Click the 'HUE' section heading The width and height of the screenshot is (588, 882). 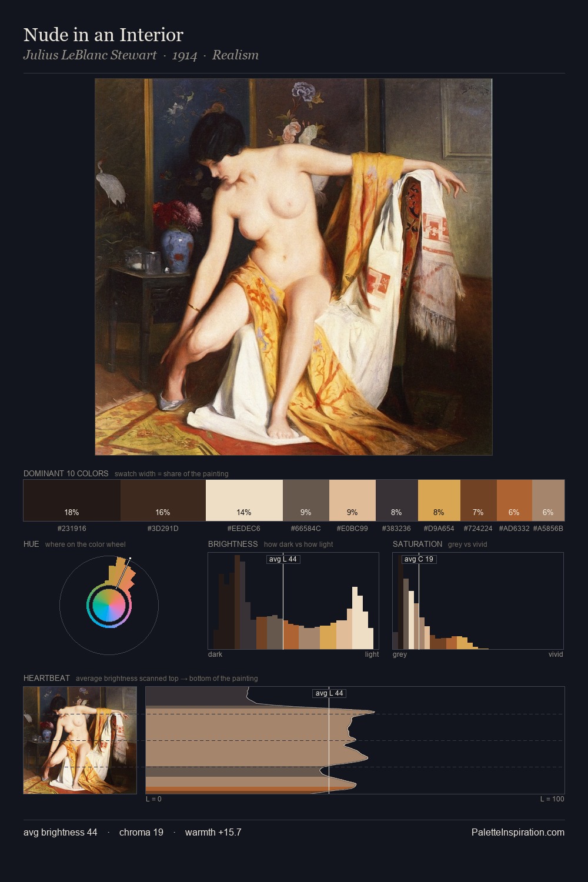31,544
